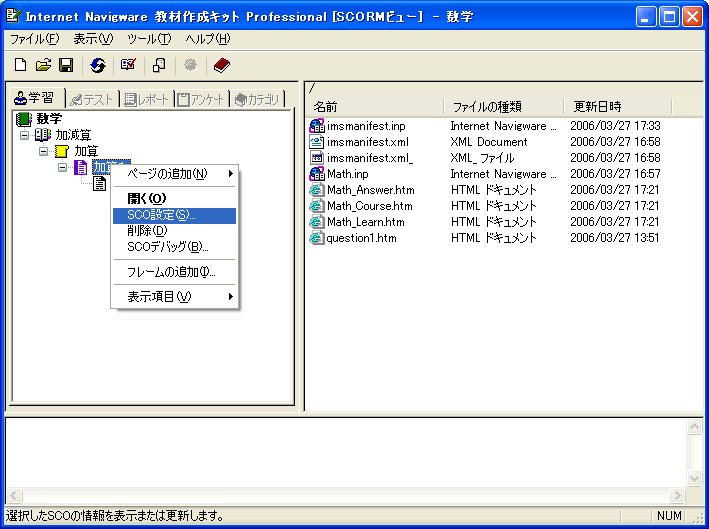709x529 pixels.
Task: Collapse the 加算 tree node
Action: [x=43, y=151]
